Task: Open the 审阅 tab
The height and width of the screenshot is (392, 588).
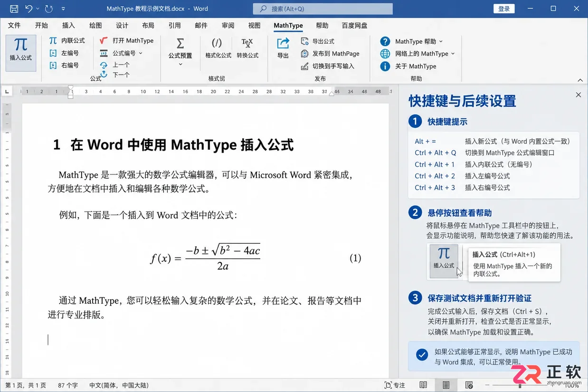Action: tap(228, 26)
